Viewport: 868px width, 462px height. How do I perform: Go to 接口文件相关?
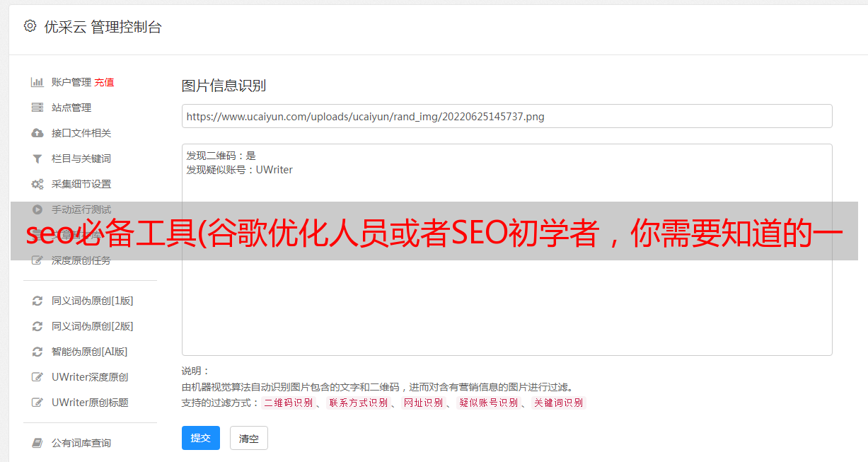pyautogui.click(x=81, y=133)
